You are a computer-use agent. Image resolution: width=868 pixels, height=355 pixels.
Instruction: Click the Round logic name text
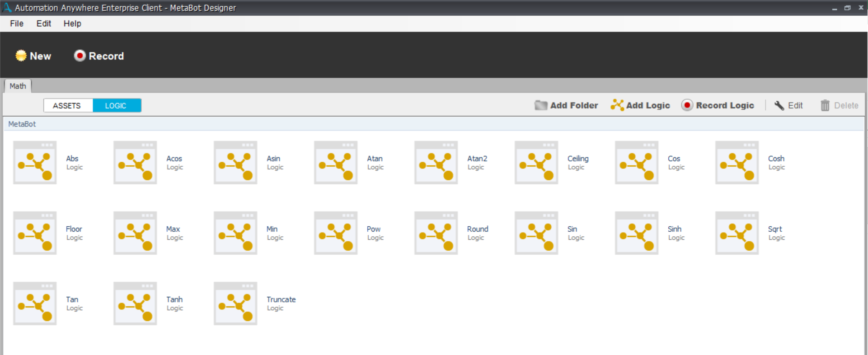[x=478, y=229]
